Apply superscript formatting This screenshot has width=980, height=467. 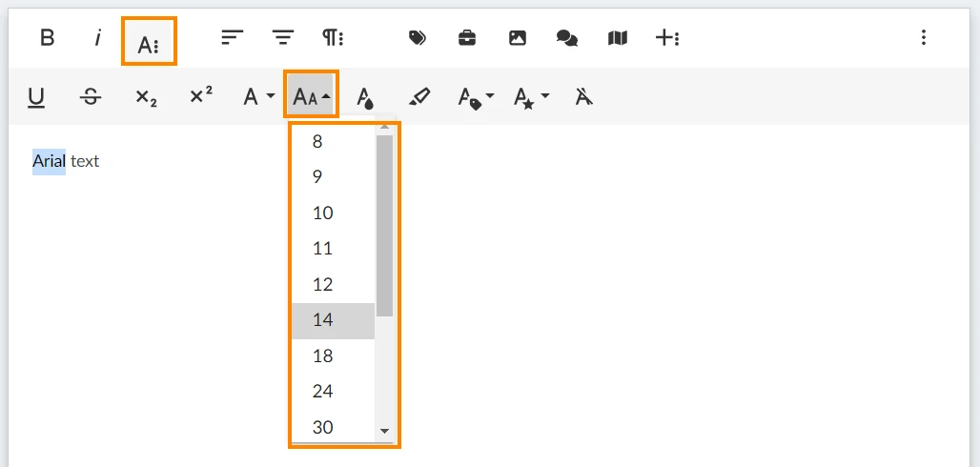coord(200,95)
